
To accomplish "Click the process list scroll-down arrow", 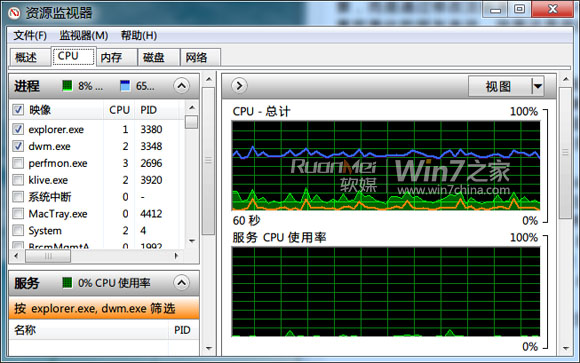I will pos(192,241).
